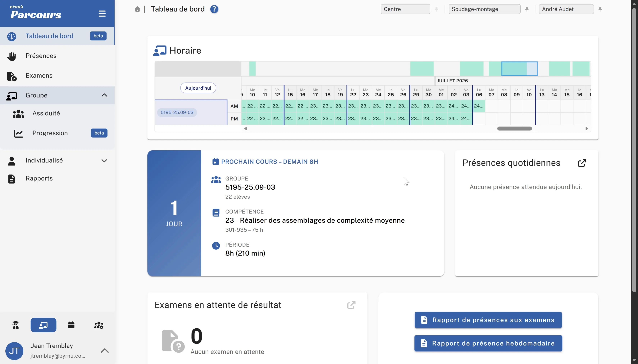The height and width of the screenshot is (364, 638).
Task: Select the Lu 06 AM schedule cell
Action: [x=479, y=106]
